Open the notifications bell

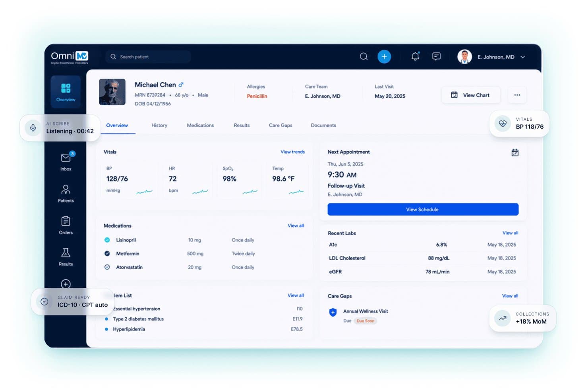pos(415,56)
